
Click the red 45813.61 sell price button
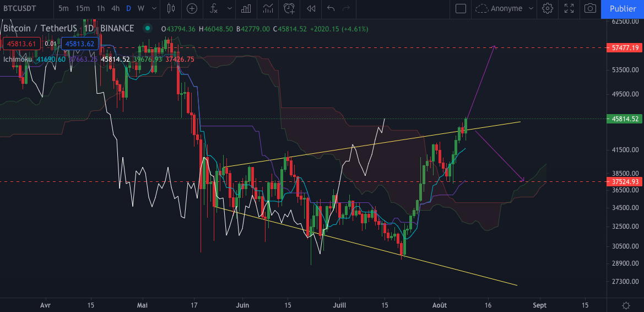pyautogui.click(x=21, y=44)
